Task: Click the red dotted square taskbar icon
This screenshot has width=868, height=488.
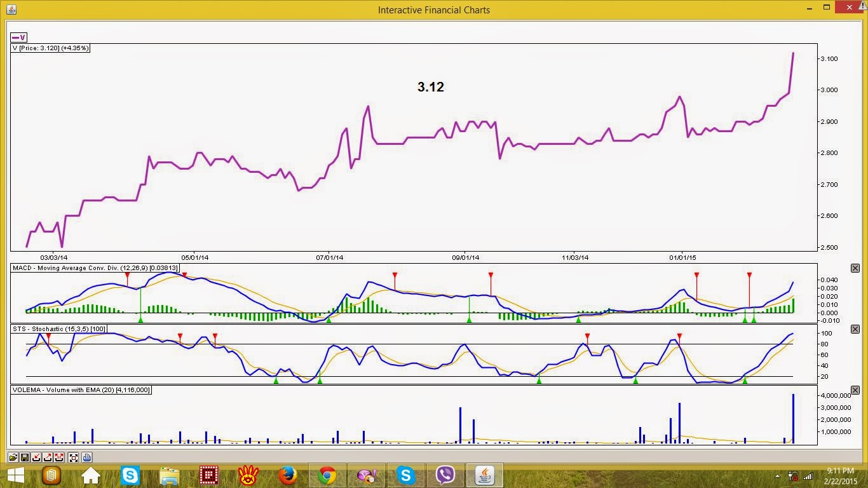Action: [209, 475]
